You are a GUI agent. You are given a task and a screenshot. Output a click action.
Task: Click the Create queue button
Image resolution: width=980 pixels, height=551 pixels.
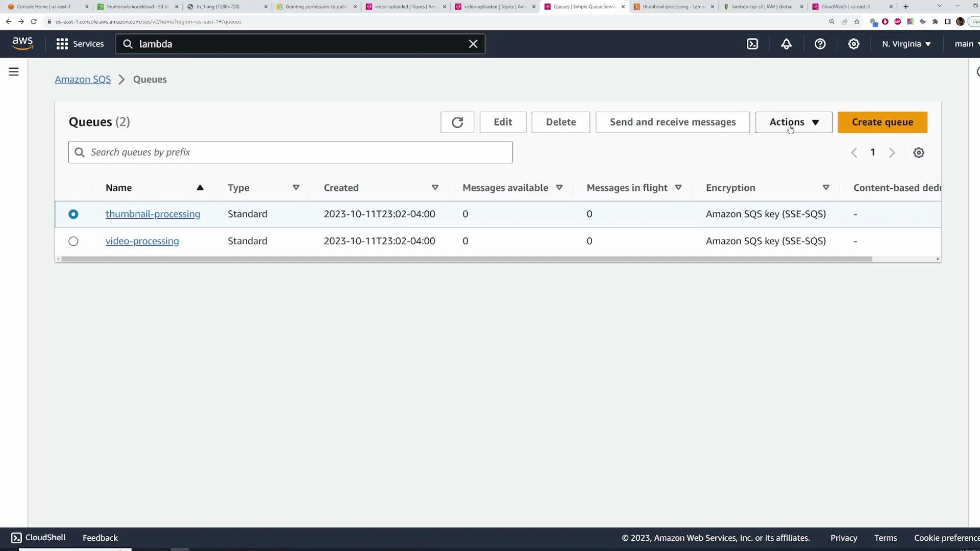[882, 122]
